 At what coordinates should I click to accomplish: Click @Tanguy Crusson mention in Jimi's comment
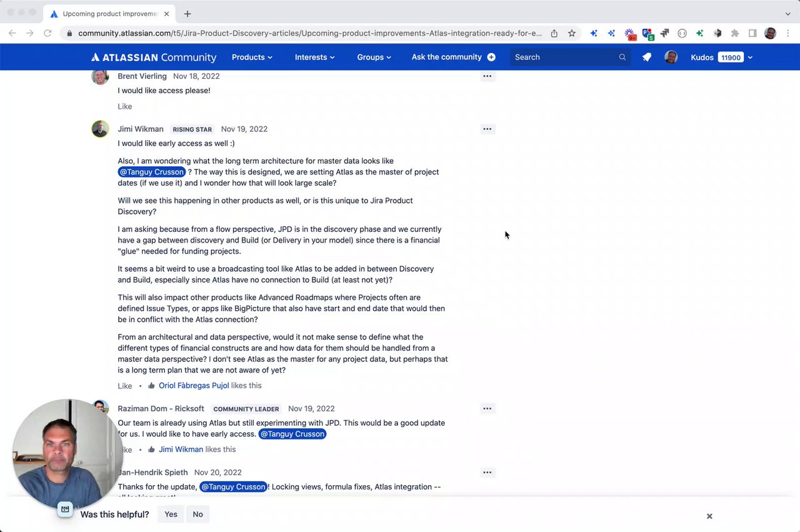coord(152,172)
